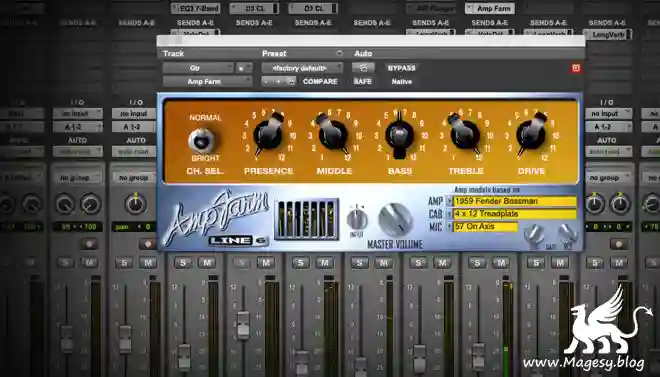The image size is (660, 377).
Task: Solo the mixer strip with the AIR Flanger insert
Action: [418, 263]
